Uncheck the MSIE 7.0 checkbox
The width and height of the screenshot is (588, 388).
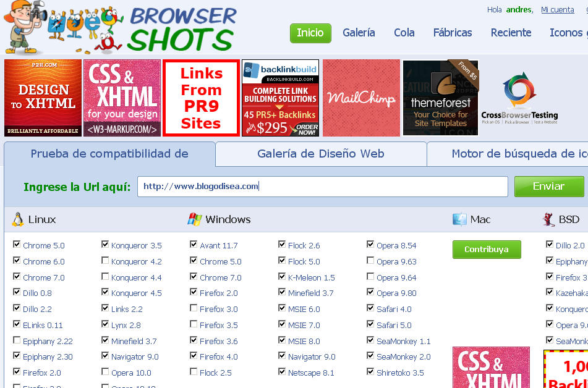tap(282, 324)
